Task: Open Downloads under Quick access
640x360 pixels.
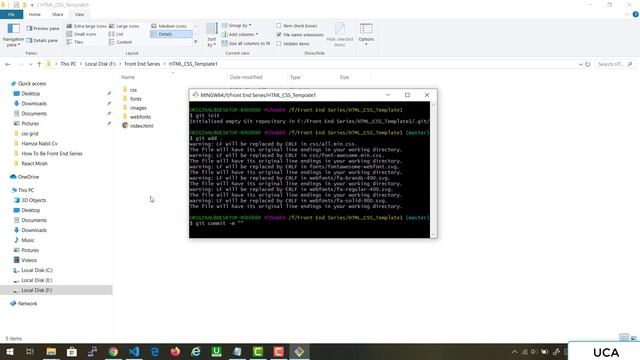Action: tap(34, 104)
